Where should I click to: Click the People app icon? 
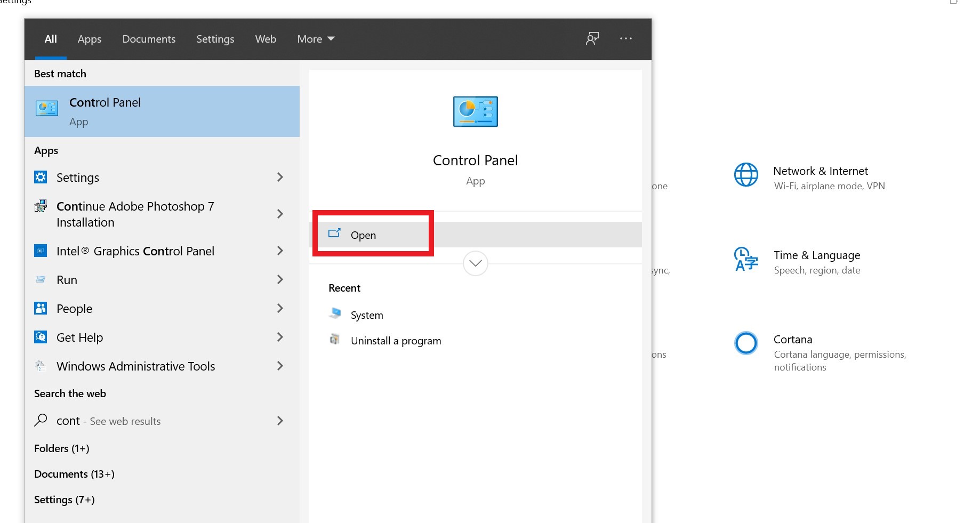41,308
